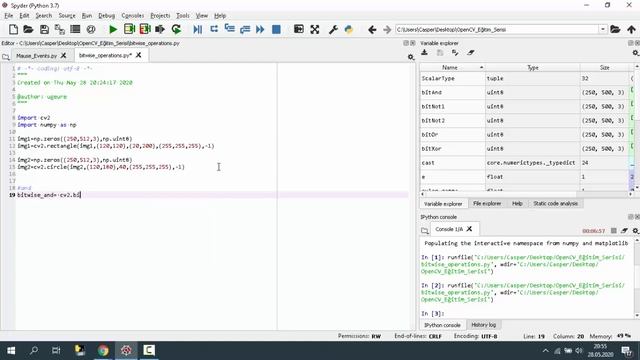This screenshot has width=640, height=360.
Task: Sort variables by Type column header
Action: (533, 67)
